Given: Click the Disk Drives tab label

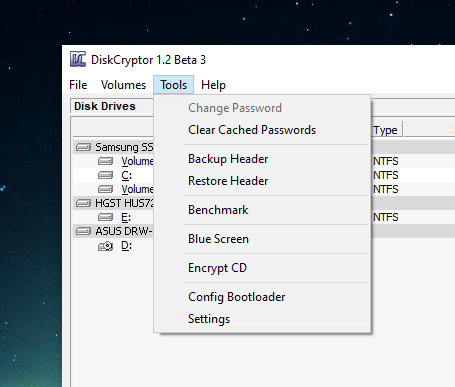Looking at the screenshot, I should click(105, 106).
